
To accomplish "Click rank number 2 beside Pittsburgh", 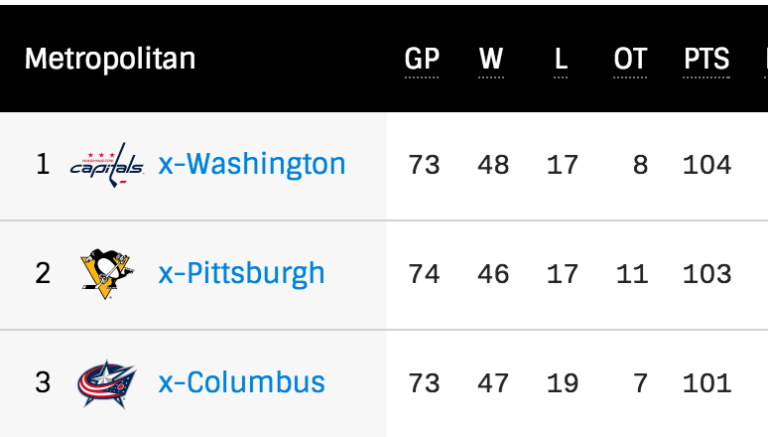I will coord(42,273).
